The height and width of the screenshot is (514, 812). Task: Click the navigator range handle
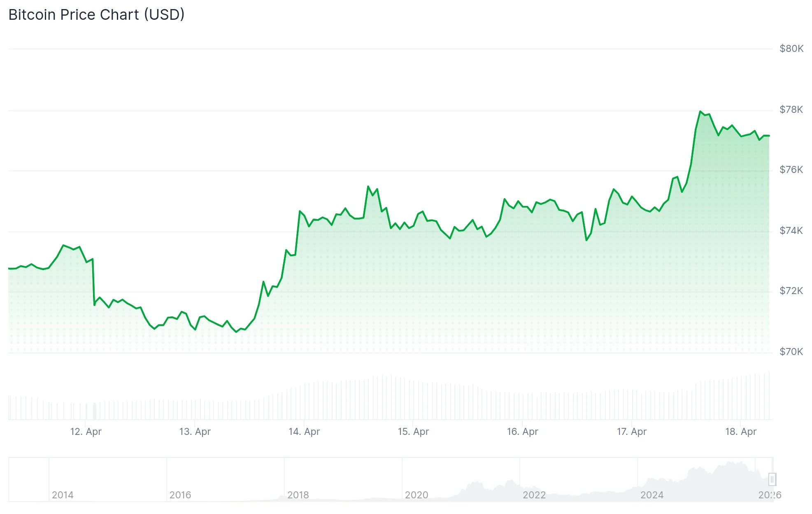pyautogui.click(x=772, y=479)
